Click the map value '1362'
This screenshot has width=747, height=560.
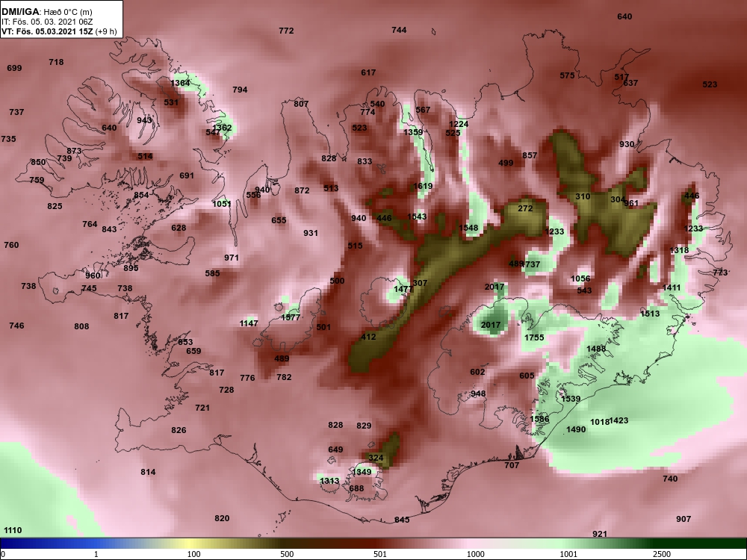222,128
